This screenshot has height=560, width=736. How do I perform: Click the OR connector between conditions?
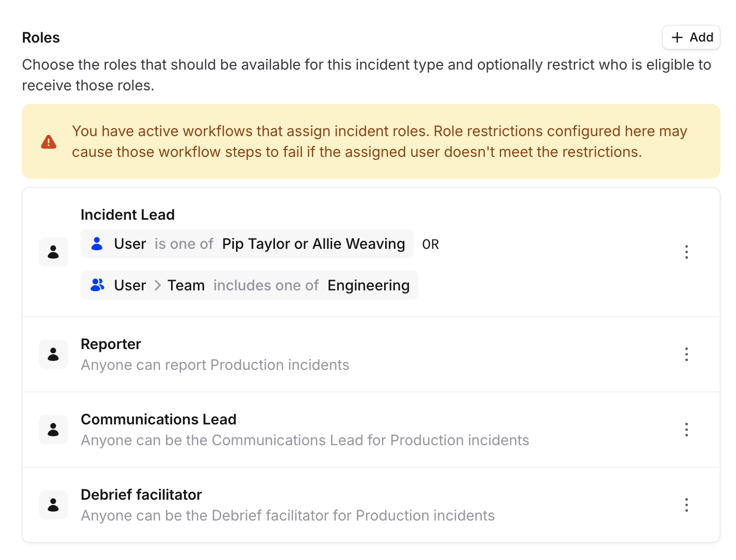[430, 244]
